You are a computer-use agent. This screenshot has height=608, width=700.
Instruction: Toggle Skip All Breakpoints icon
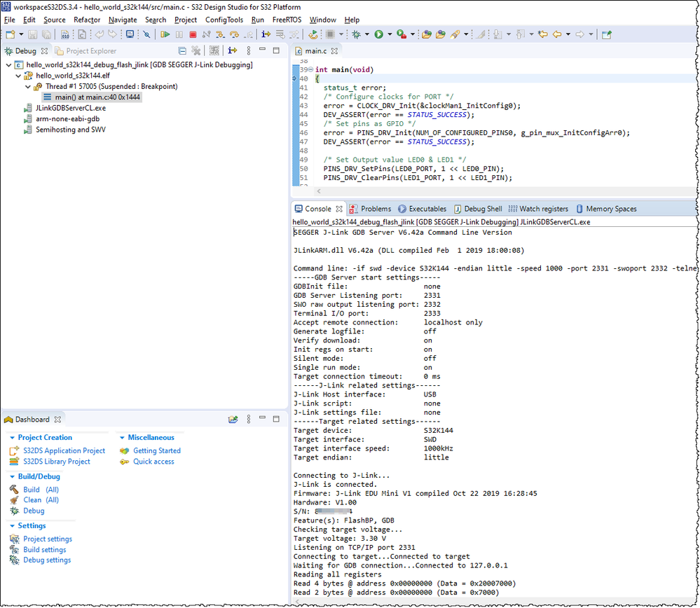146,34
